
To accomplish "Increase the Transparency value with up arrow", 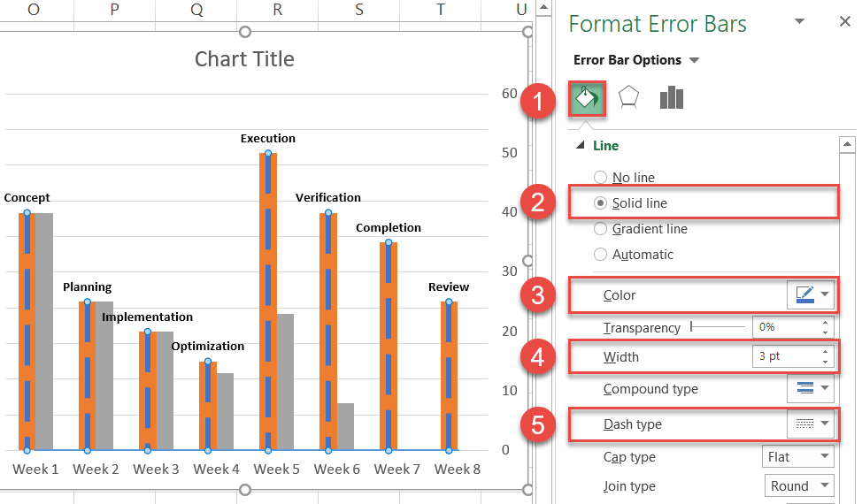I will [x=825, y=322].
